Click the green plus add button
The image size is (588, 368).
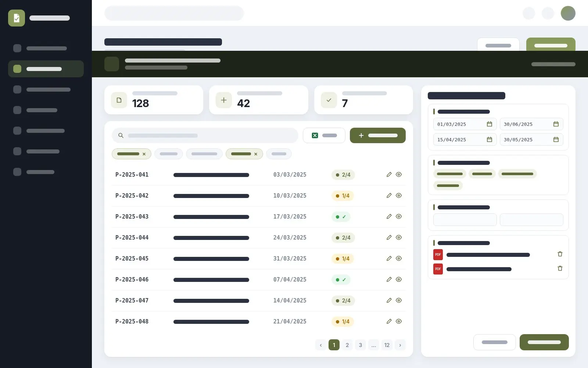pyautogui.click(x=377, y=135)
